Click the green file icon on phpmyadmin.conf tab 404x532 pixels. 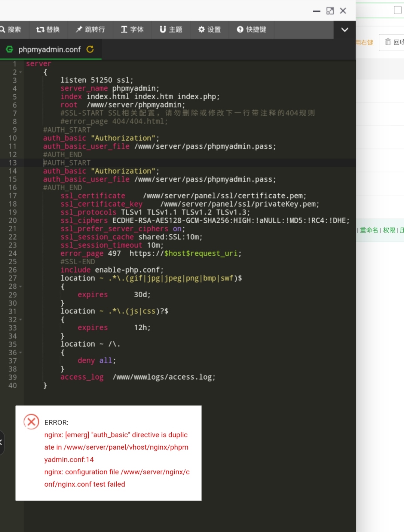pos(9,49)
